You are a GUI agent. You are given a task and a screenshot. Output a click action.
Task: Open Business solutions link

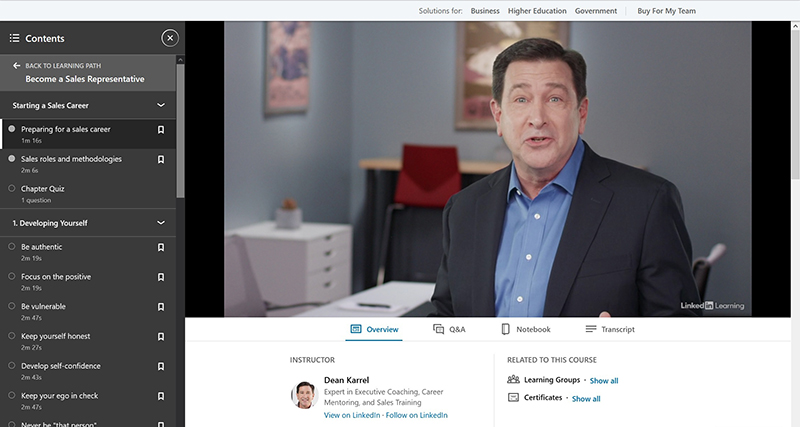[x=485, y=11]
